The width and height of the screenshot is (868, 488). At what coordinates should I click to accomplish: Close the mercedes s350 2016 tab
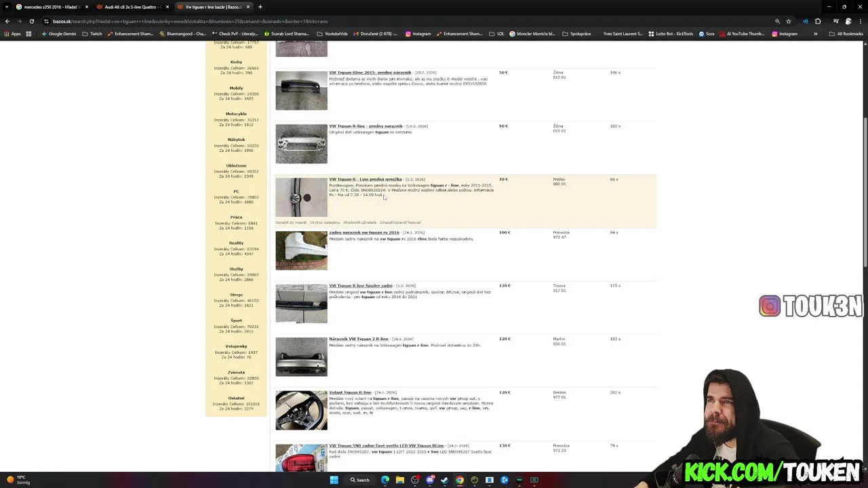click(87, 7)
